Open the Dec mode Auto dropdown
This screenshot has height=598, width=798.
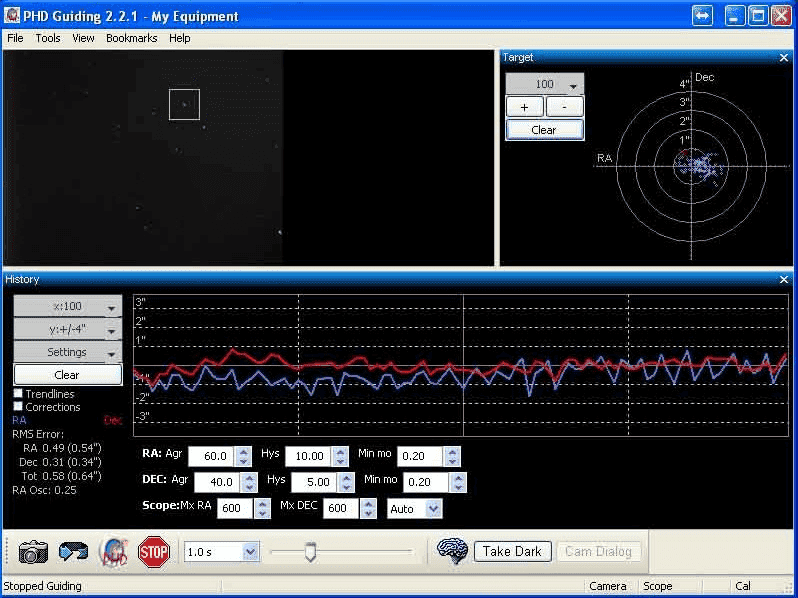tap(433, 509)
